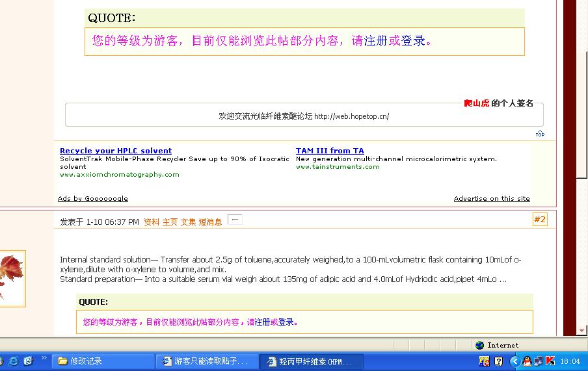Click the TOP arrow icon under signature
Screen dimensions: 588x371
tap(540, 133)
